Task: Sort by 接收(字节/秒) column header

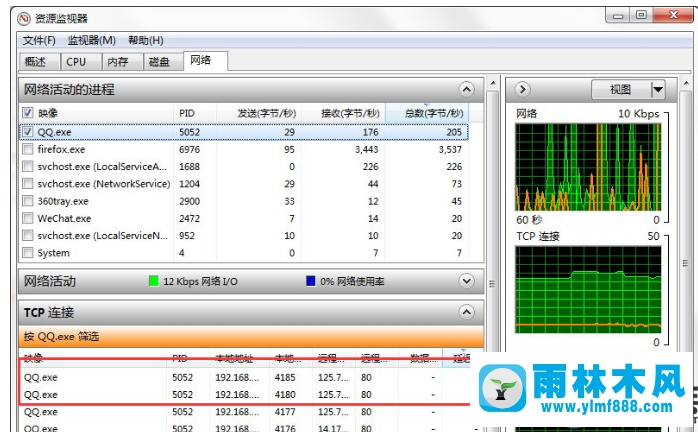Action: tap(343, 113)
